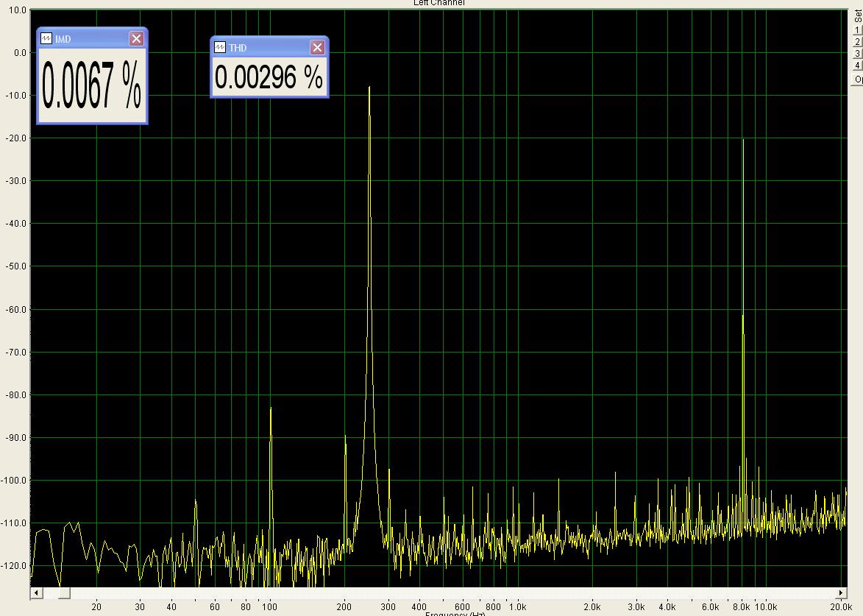Recall display Set 1
Image resolution: width=863 pixels, height=616 pixels.
pyautogui.click(x=858, y=29)
